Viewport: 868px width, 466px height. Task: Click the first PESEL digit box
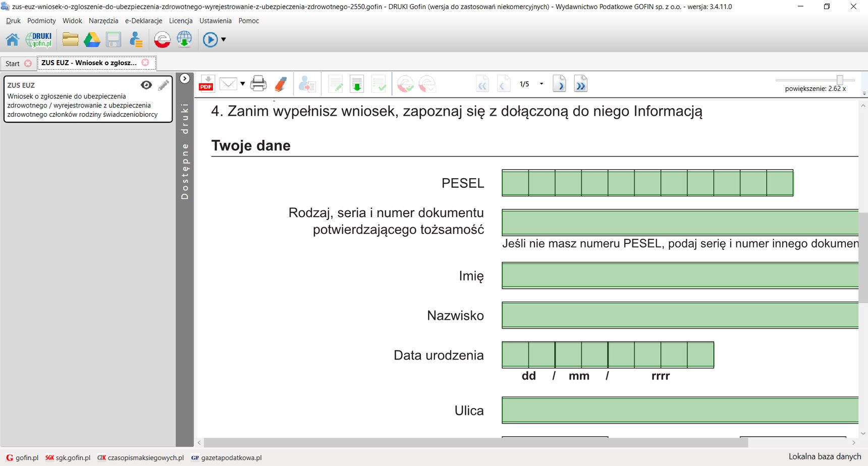click(x=515, y=183)
